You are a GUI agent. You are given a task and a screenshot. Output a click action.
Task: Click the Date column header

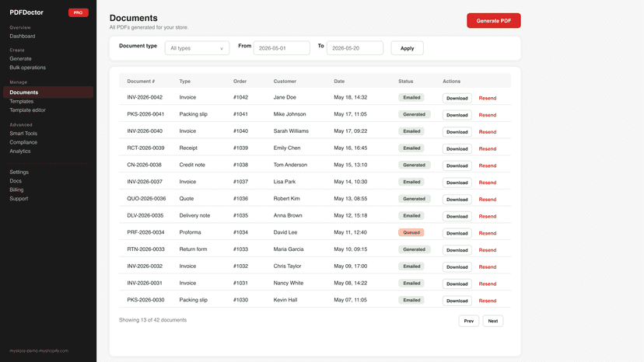(339, 82)
